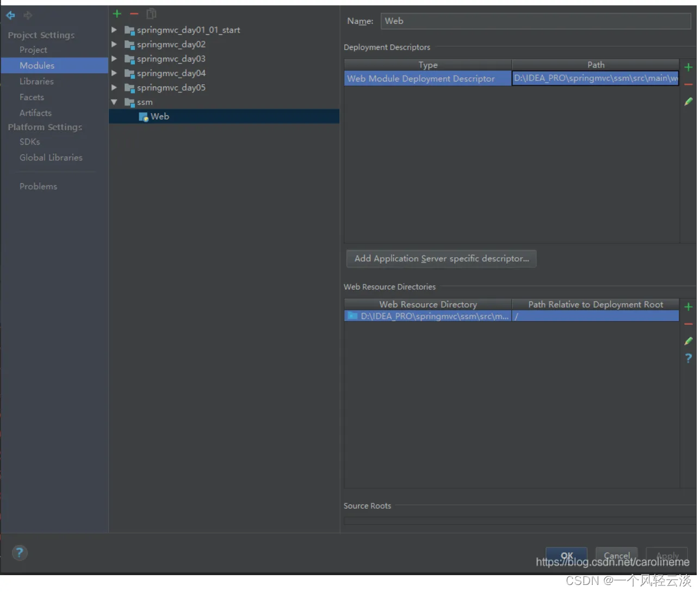Screen dimensions: 700x592
Task: Edit web resource directory pencil icon
Action: [689, 341]
